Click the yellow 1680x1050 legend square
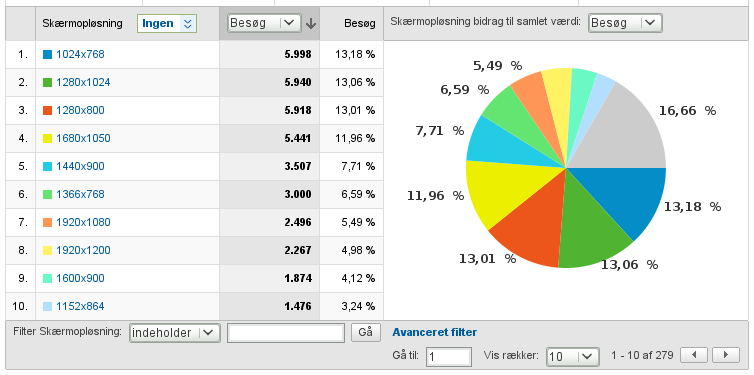The height and width of the screenshot is (375, 754). coord(47,138)
